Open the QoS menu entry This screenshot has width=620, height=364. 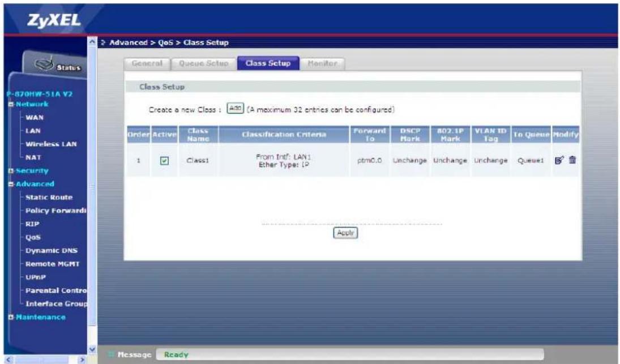point(33,238)
